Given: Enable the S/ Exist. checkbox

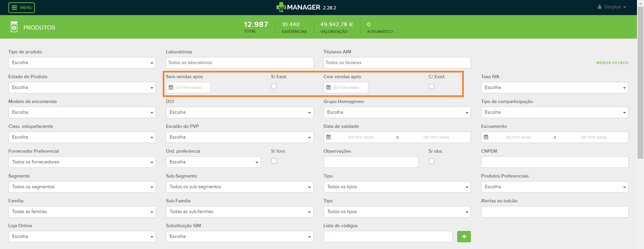Looking at the screenshot, I should point(274,87).
